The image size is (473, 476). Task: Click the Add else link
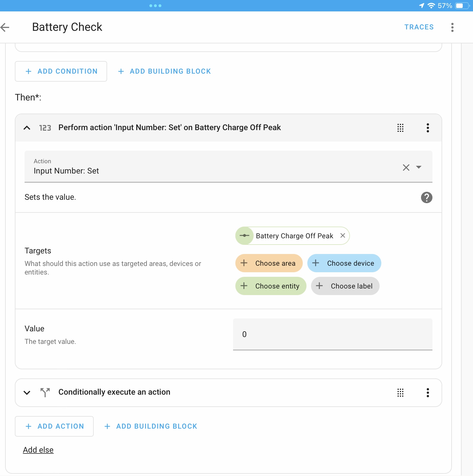(38, 450)
